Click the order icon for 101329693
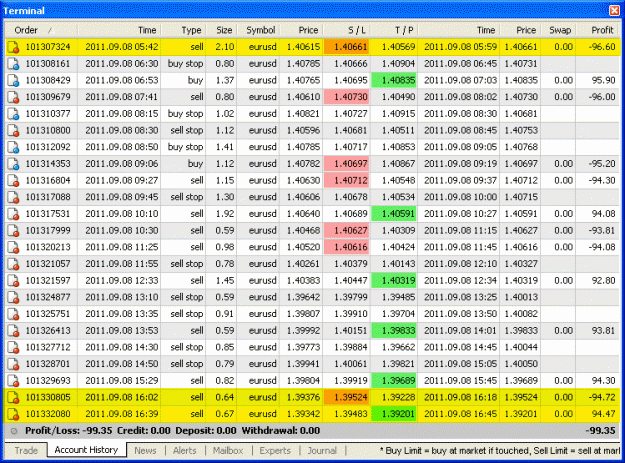This screenshot has width=625, height=463. coord(13,381)
